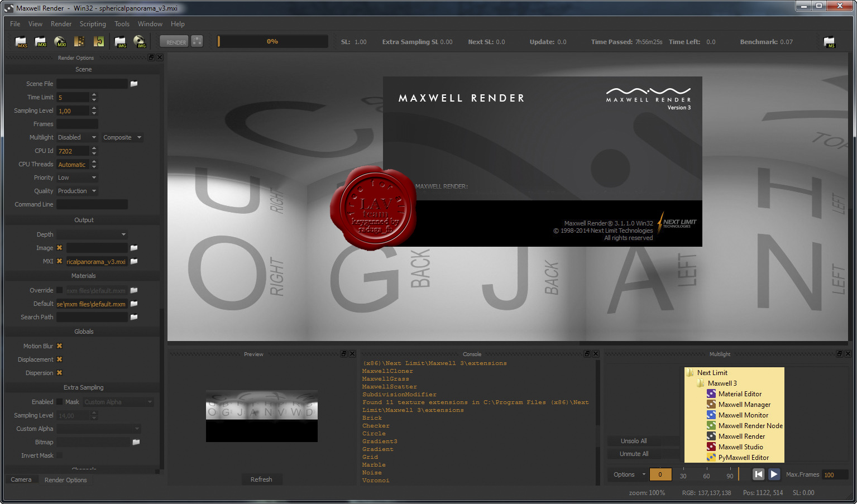Viewport: 857px width, 504px height.
Task: Open the Tools menu
Action: pyautogui.click(x=122, y=24)
